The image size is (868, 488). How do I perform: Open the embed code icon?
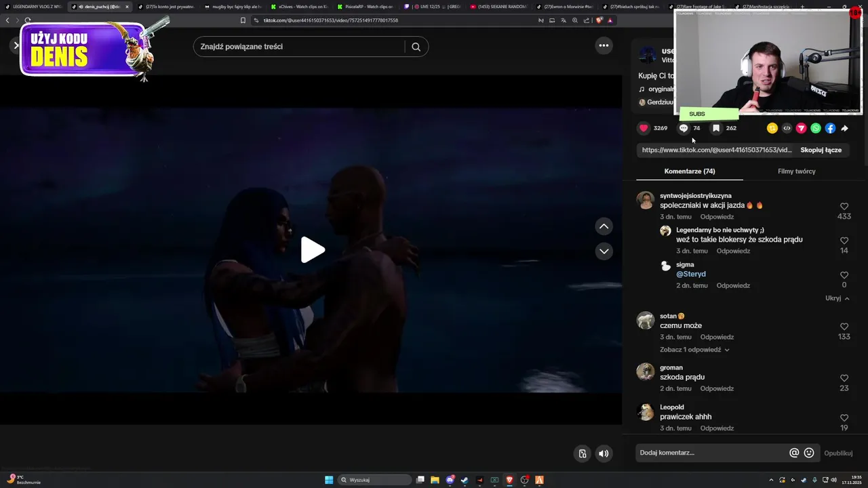point(787,128)
